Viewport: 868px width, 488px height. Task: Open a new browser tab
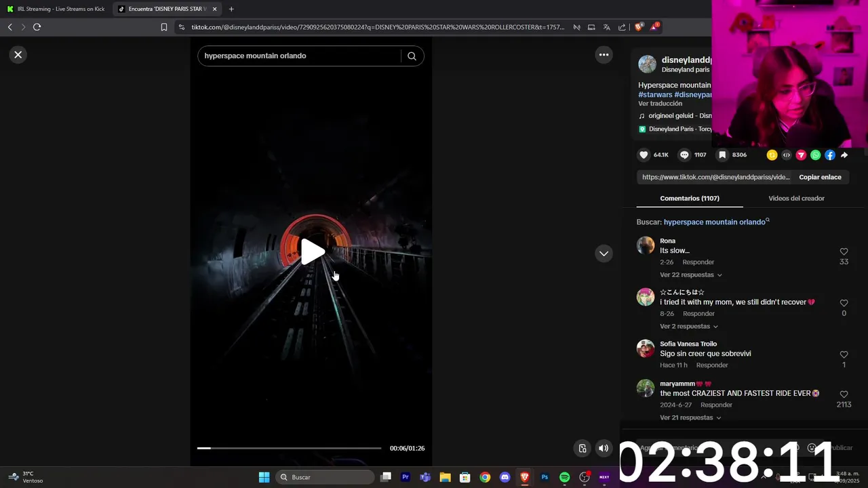tap(231, 9)
